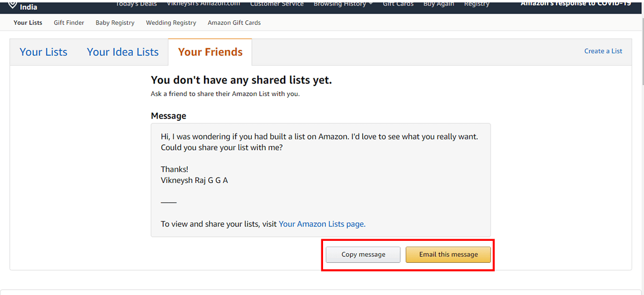This screenshot has height=295, width=644.
Task: Click the vertical page scrollbar
Action: 641,147
